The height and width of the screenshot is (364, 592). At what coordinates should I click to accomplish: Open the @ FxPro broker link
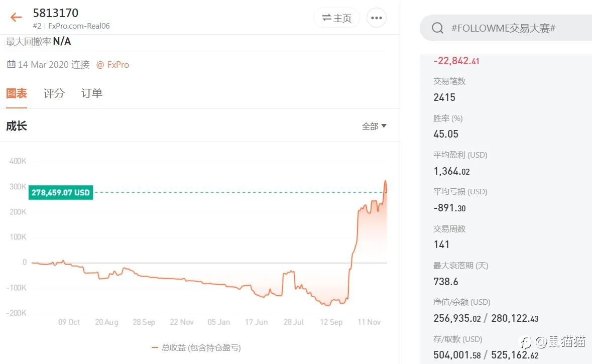click(112, 65)
